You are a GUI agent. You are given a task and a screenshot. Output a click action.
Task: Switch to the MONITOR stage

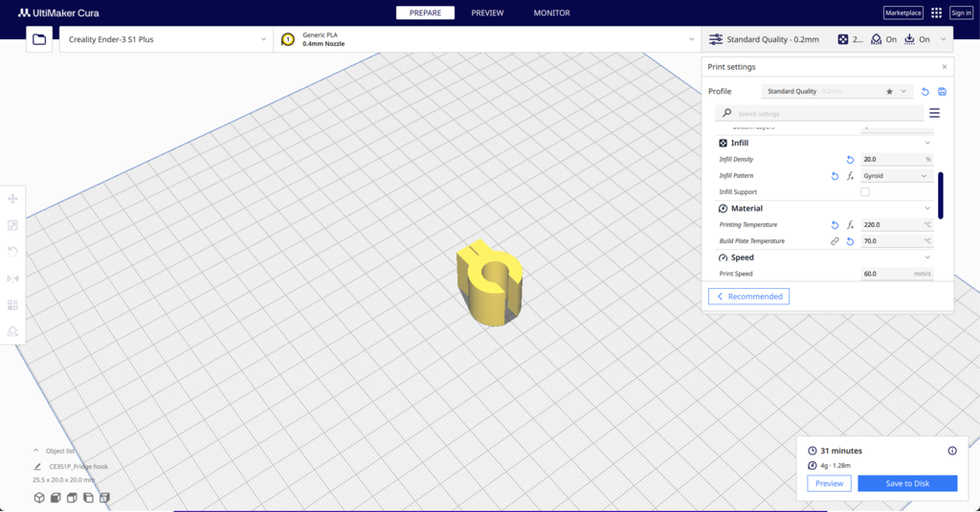pyautogui.click(x=552, y=12)
